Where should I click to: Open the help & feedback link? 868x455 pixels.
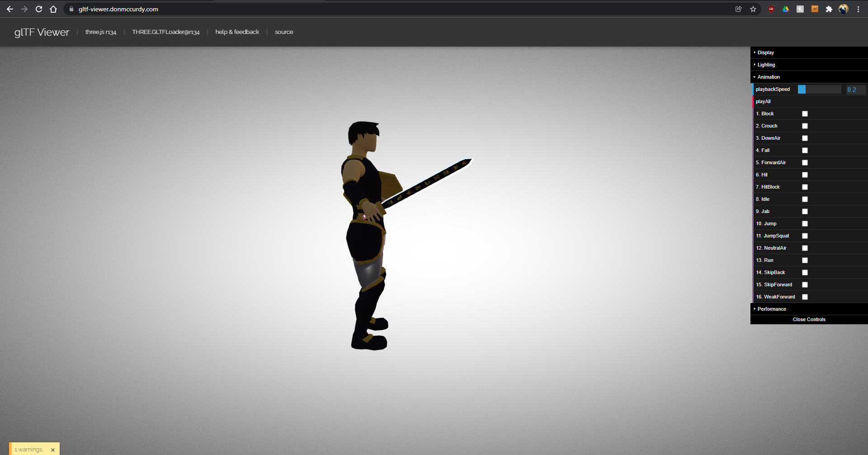[x=237, y=32]
